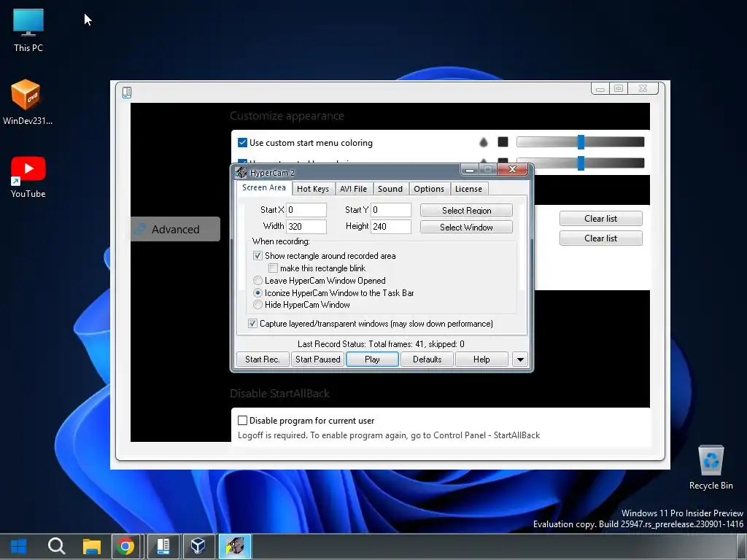Open the YouTube desktop shortcut
Screen dimensions: 747x560
28,177
